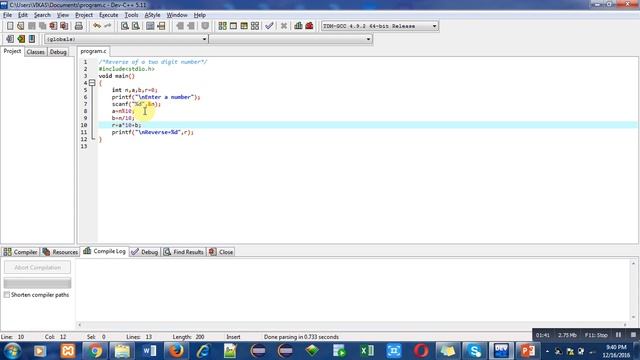Open the View menu
640x360 pixels.
click(x=62, y=15)
